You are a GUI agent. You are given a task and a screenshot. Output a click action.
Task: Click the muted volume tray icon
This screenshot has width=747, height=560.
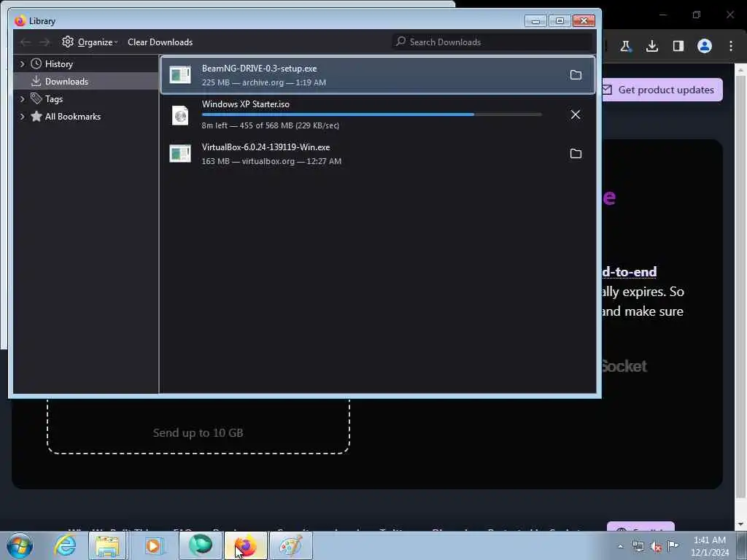pyautogui.click(x=656, y=547)
